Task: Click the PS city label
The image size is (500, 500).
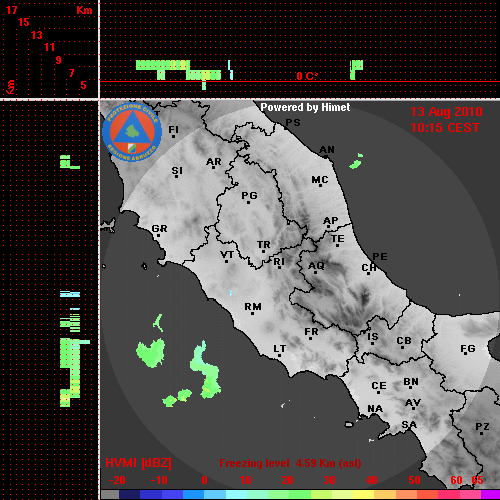Action: 293,123
